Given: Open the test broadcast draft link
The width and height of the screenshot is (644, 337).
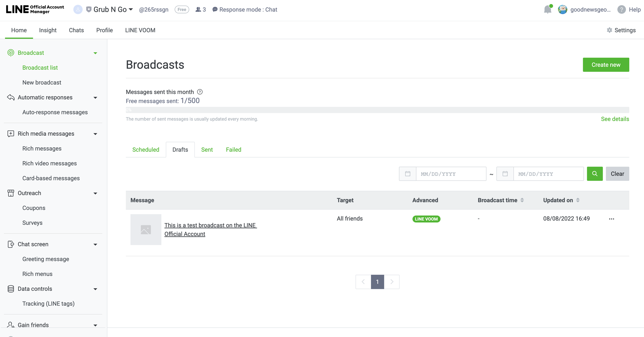Looking at the screenshot, I should [211, 230].
